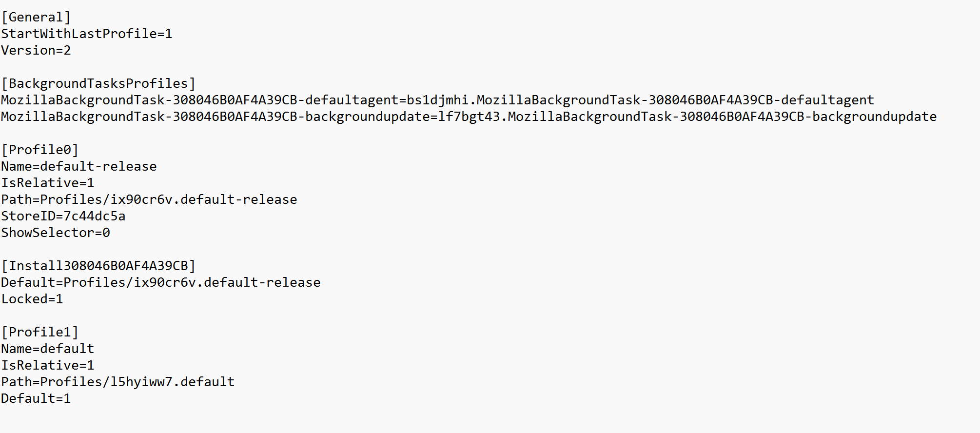Click the first IsRelative=1 line
The image size is (980, 433).
point(48,183)
